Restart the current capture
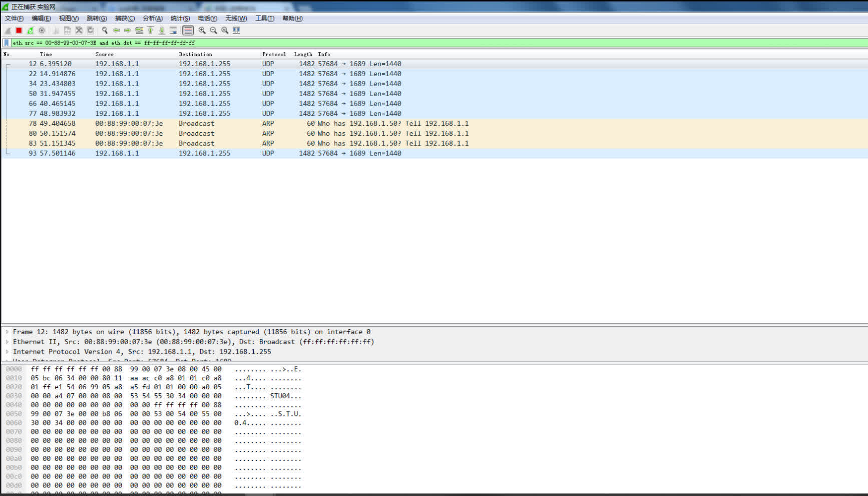868x496 pixels. 31,31
